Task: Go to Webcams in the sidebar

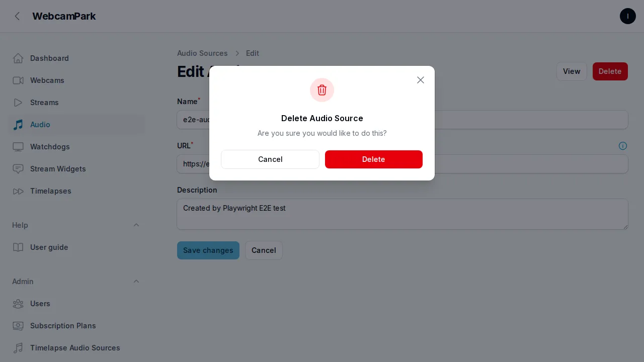Action: click(76, 80)
